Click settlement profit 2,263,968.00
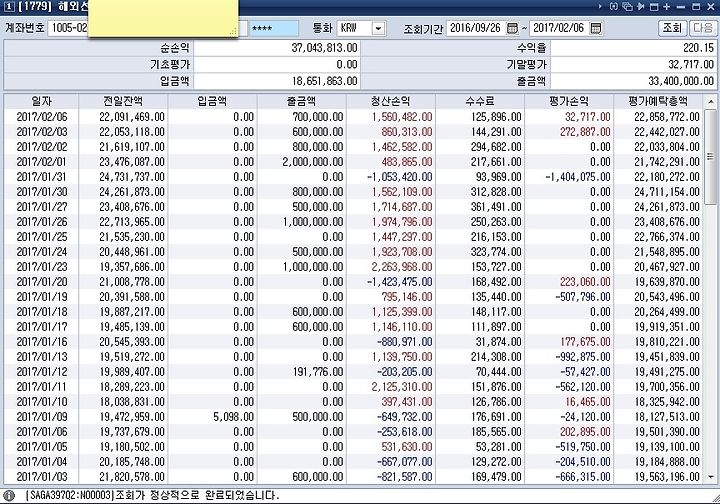The width and height of the screenshot is (720, 504). pos(402,267)
